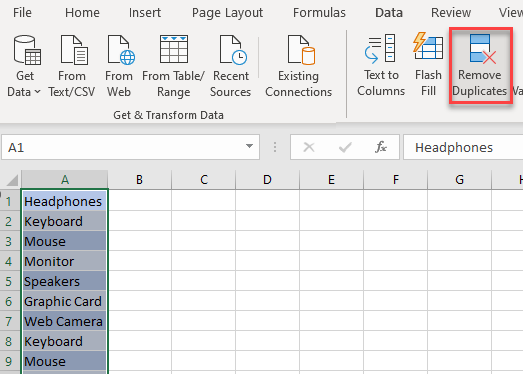This screenshot has width=523, height=374.
Task: Select column E header
Action: 332,180
